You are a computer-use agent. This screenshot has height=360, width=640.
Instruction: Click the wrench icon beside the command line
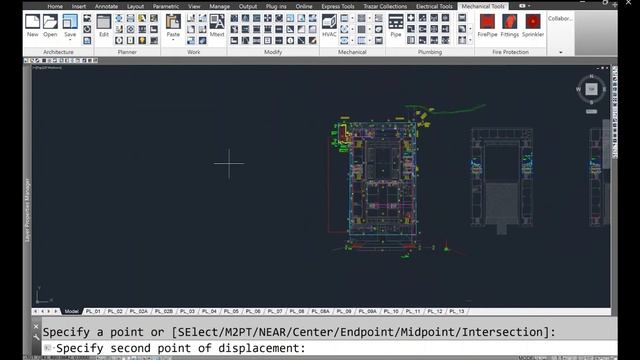coord(36,337)
